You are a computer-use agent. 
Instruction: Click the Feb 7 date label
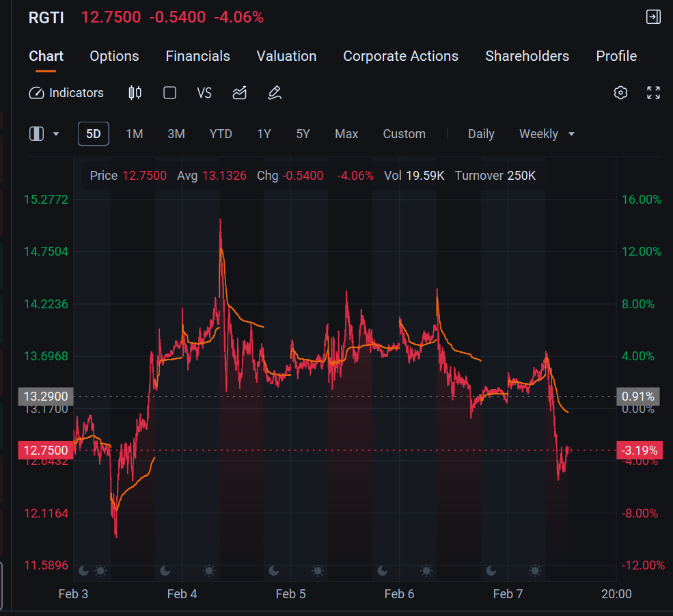(508, 594)
